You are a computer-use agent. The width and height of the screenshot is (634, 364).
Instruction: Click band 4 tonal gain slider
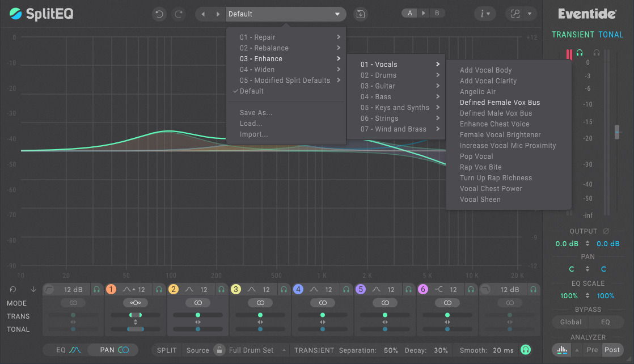[322, 329]
